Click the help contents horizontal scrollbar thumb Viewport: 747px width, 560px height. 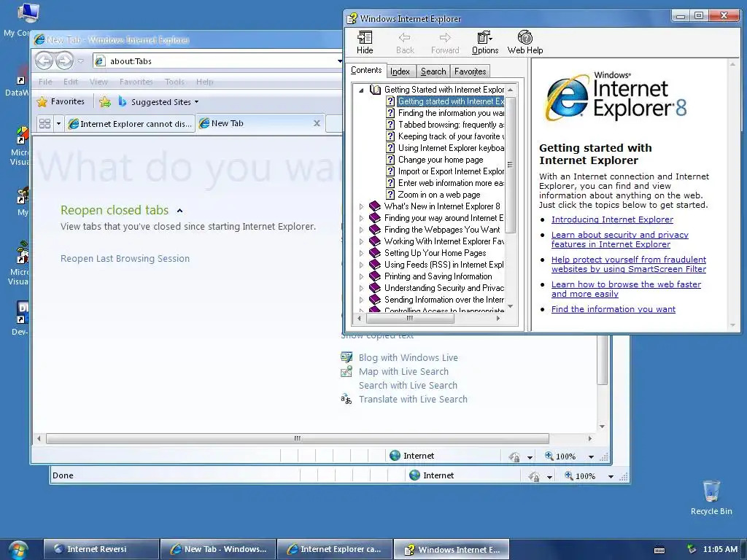(410, 318)
